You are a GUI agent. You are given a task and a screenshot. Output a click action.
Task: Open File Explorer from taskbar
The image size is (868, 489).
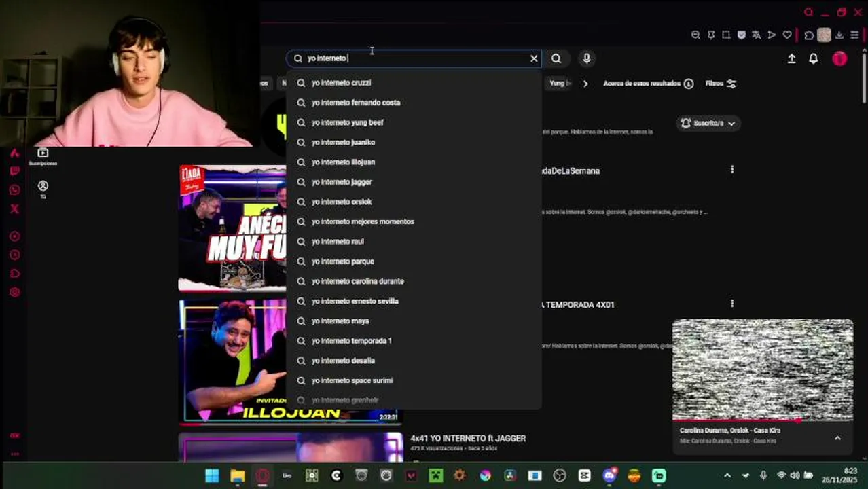coord(237,475)
